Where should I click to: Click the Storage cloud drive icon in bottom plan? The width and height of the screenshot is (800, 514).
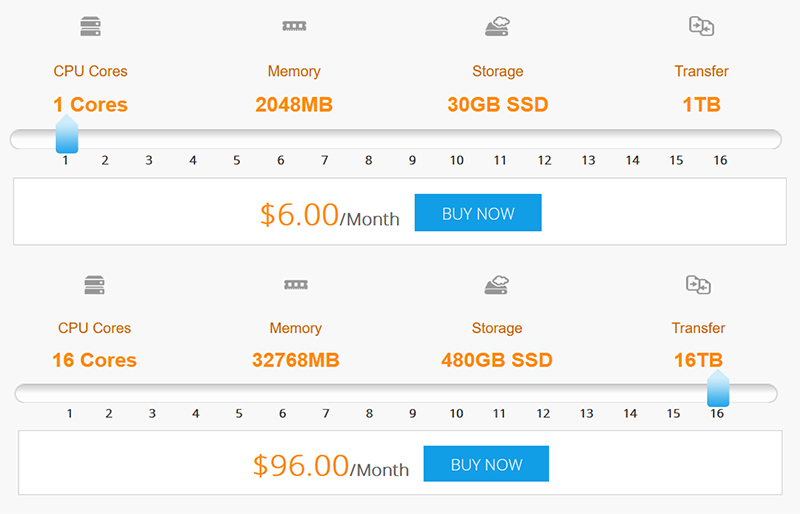tap(497, 285)
